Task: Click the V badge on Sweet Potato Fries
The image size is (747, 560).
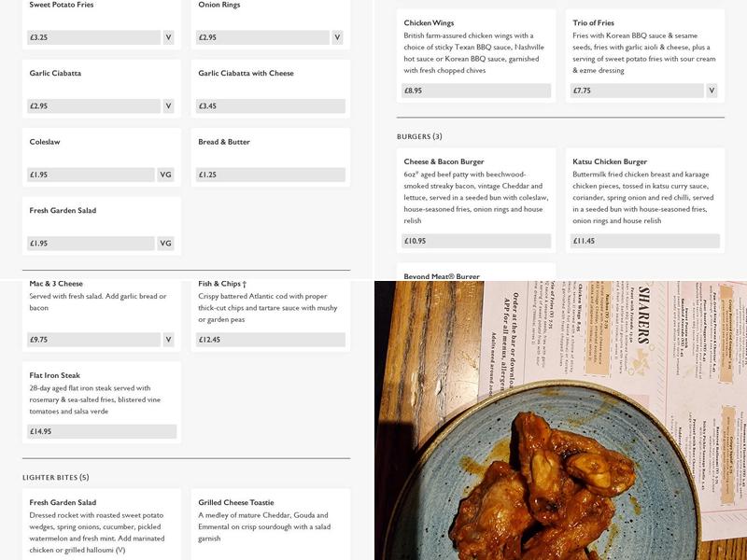Action: pos(168,37)
